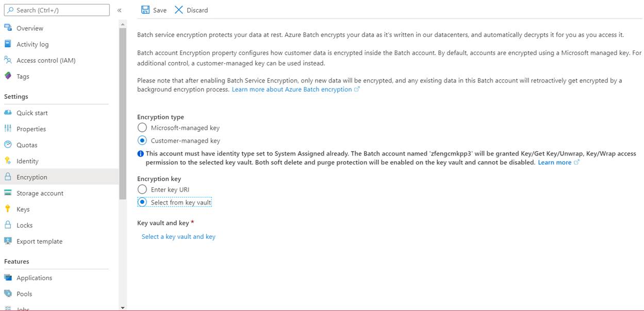The width and height of the screenshot is (644, 311).
Task: Save the encryption settings
Action: 154,10
